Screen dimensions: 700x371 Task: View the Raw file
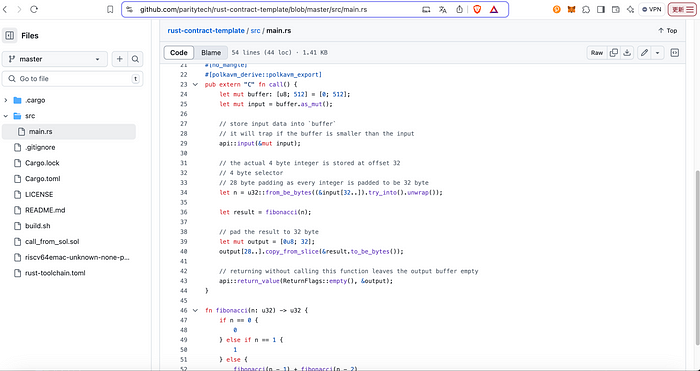[x=597, y=53]
